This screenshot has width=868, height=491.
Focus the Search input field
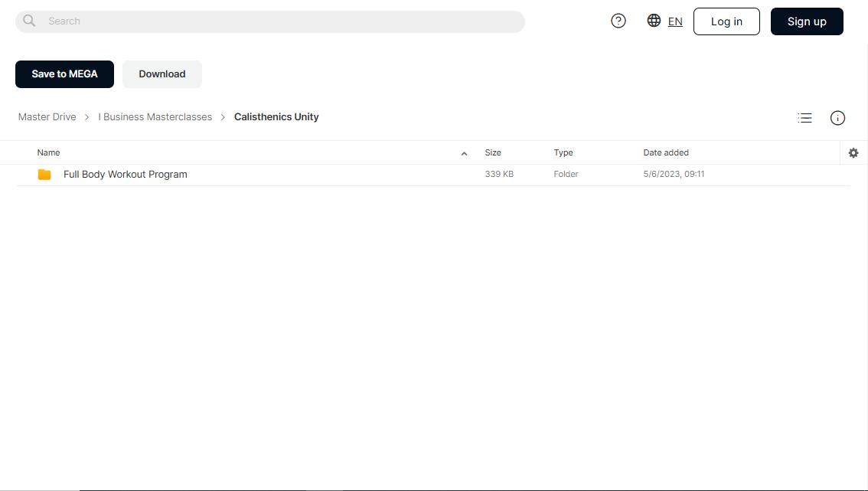tap(270, 21)
